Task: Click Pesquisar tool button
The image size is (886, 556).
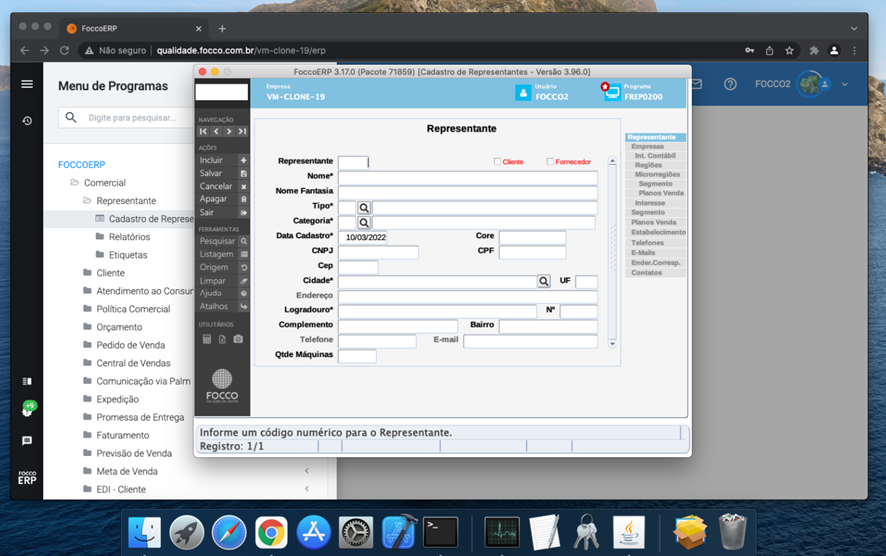Action: 223,241
